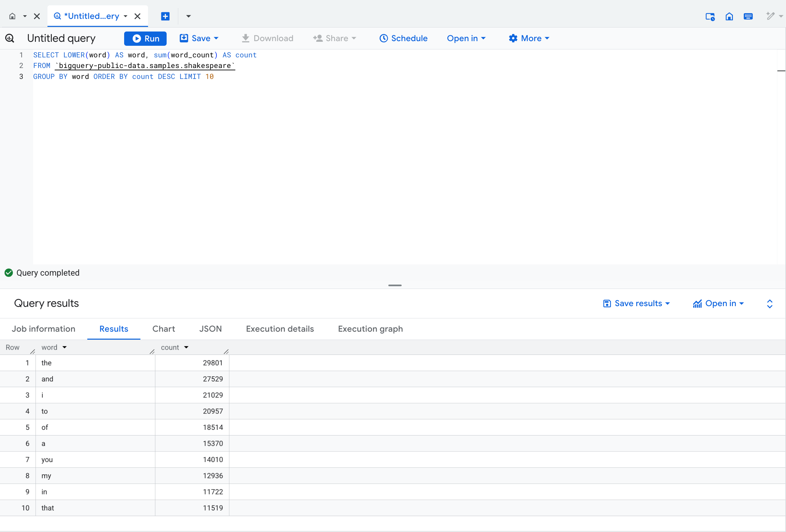Open the Untitled query tab dropdown arrow
The image size is (786, 532).
click(125, 16)
